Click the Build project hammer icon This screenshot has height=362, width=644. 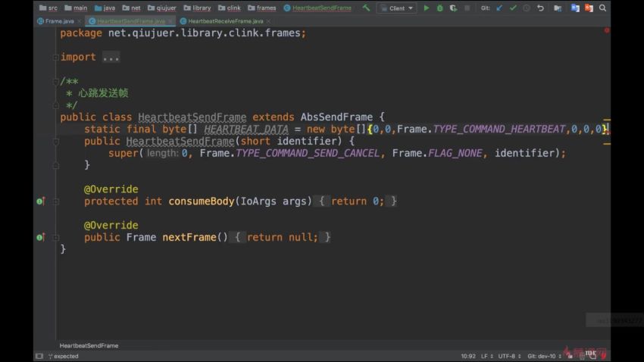367,8
